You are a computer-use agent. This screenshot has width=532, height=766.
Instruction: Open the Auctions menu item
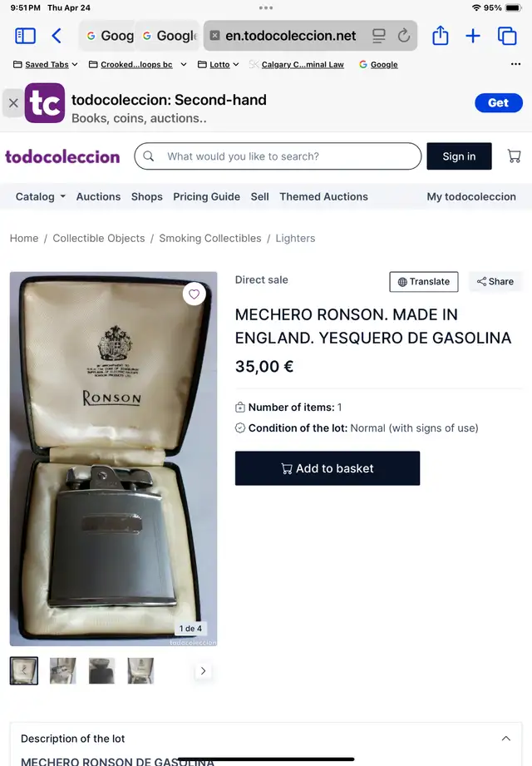(98, 196)
